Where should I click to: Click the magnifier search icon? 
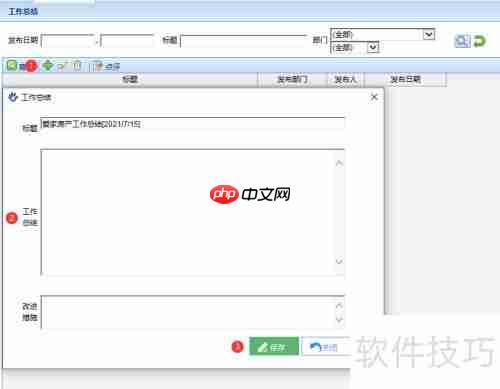click(x=462, y=41)
